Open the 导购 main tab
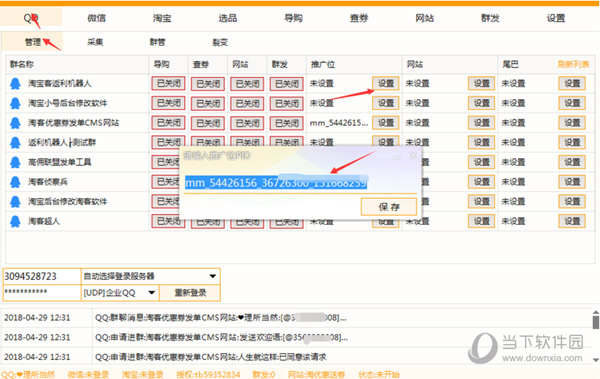600x379 pixels. [x=293, y=18]
